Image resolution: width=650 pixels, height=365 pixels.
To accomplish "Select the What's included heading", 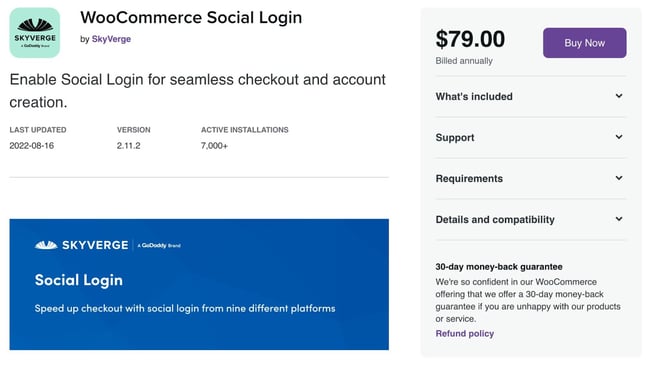I will pos(474,96).
